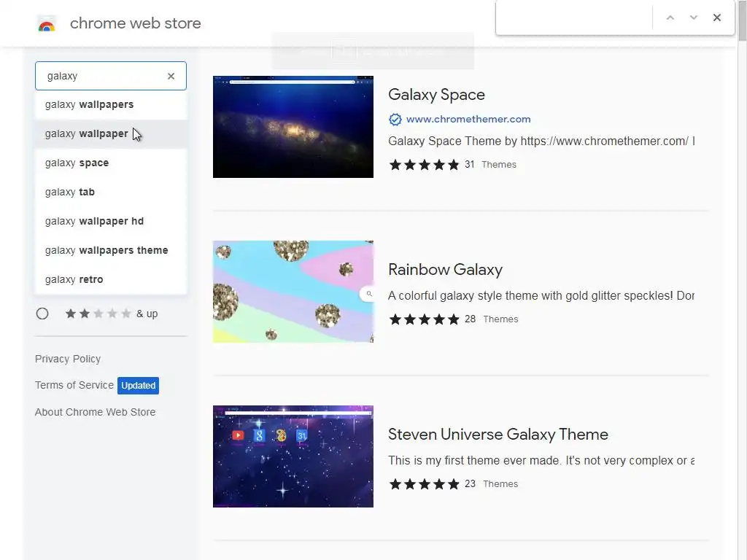Click the Rainbow Galaxy star rating
The height and width of the screenshot is (560, 747).
[x=424, y=319]
